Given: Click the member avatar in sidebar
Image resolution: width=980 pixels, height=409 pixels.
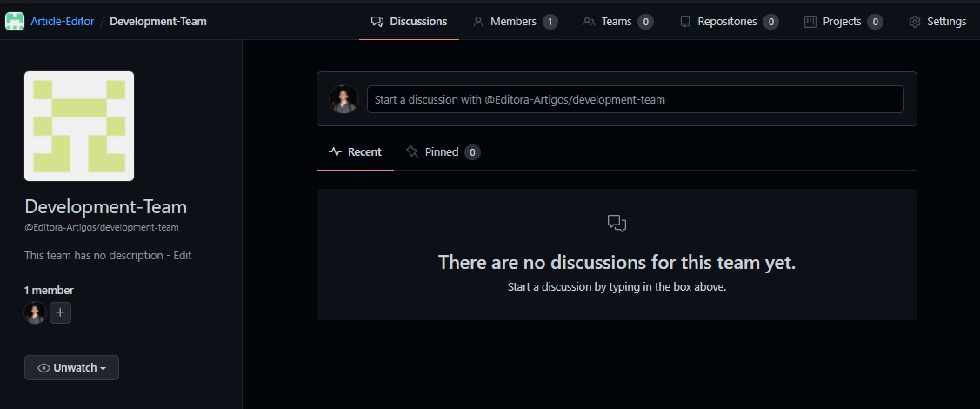Looking at the screenshot, I should tap(35, 312).
